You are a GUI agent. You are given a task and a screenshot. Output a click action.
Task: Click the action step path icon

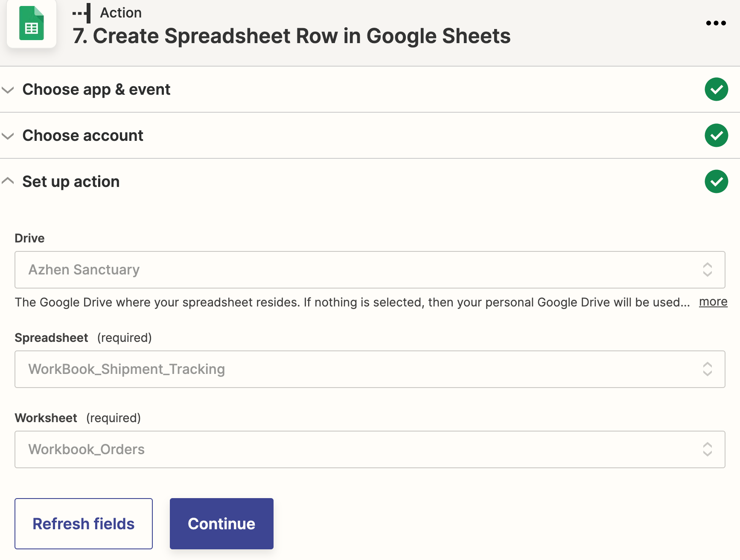[x=82, y=13]
